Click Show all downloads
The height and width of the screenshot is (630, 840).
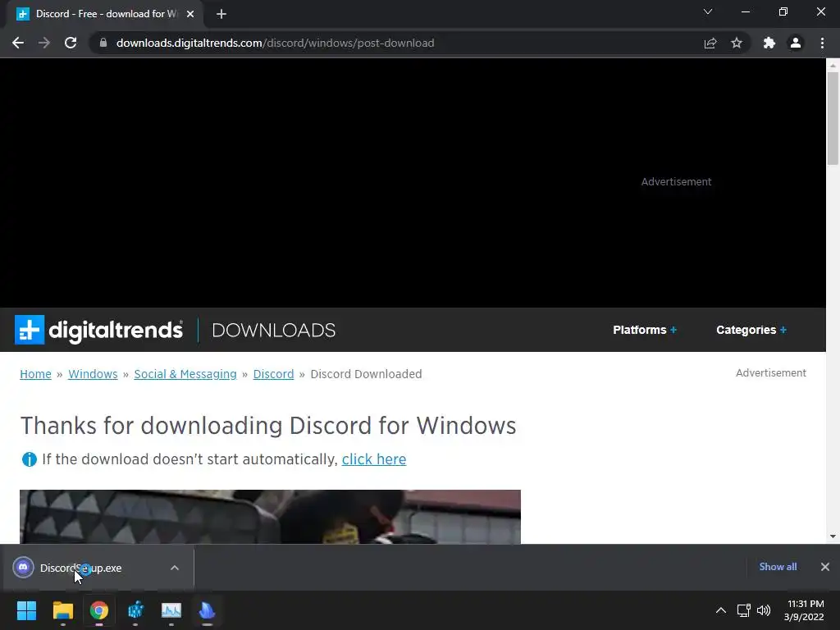[x=778, y=567]
